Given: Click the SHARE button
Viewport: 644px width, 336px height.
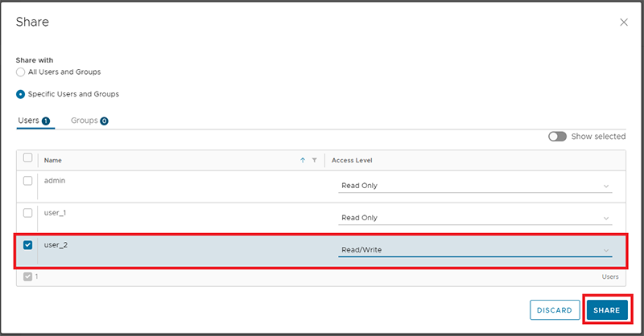Looking at the screenshot, I should click(x=607, y=310).
